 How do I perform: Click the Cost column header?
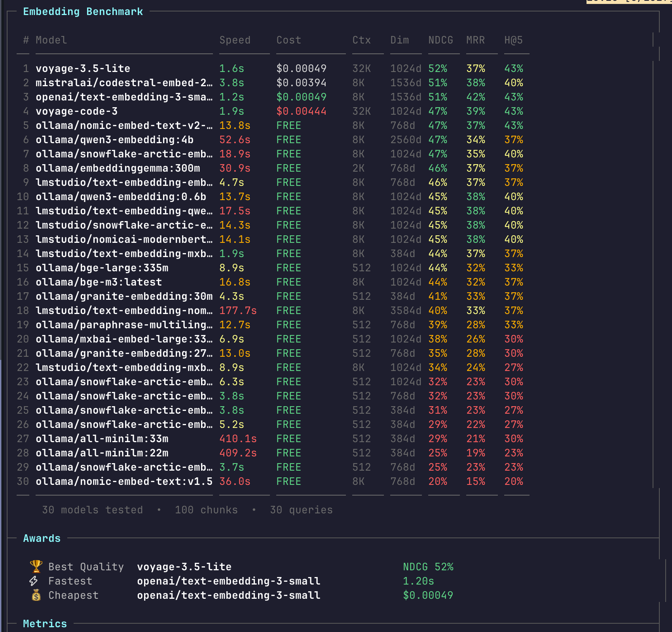click(x=289, y=40)
